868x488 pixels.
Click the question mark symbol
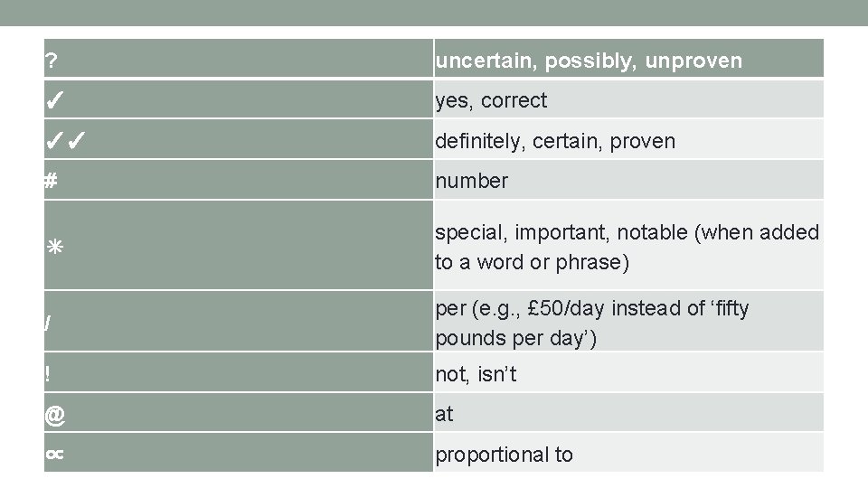[x=52, y=61]
